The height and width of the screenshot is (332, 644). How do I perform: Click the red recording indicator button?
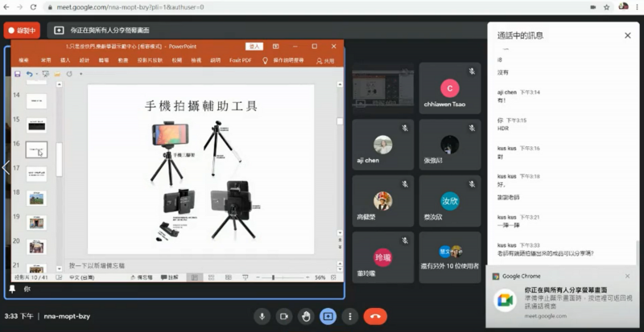[x=22, y=31]
